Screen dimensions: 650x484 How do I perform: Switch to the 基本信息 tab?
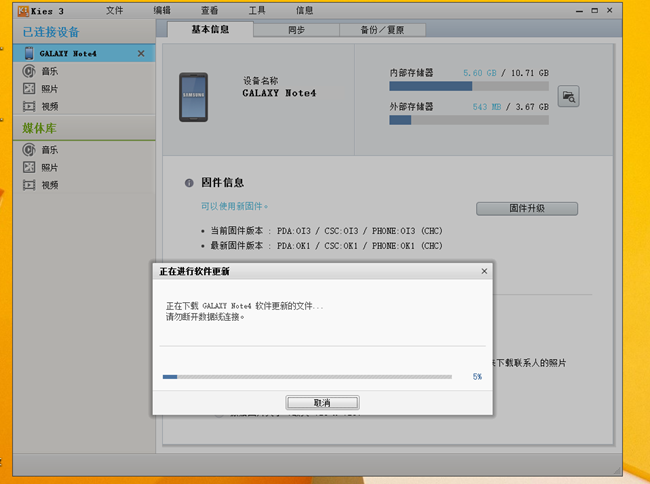pyautogui.click(x=210, y=29)
